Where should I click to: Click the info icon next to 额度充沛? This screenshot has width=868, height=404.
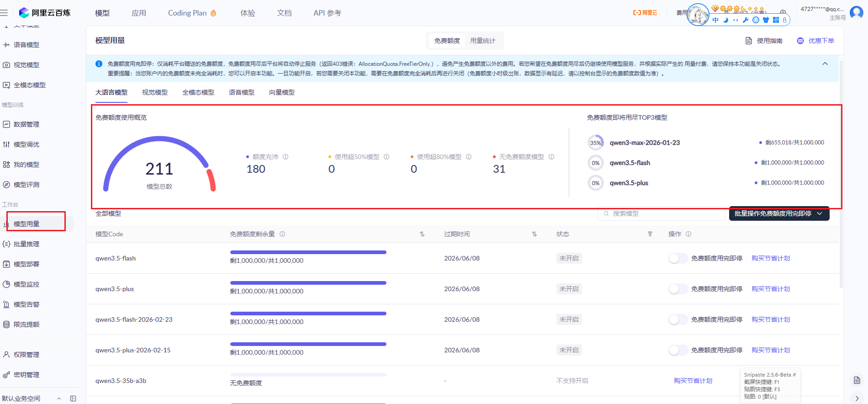(x=286, y=157)
